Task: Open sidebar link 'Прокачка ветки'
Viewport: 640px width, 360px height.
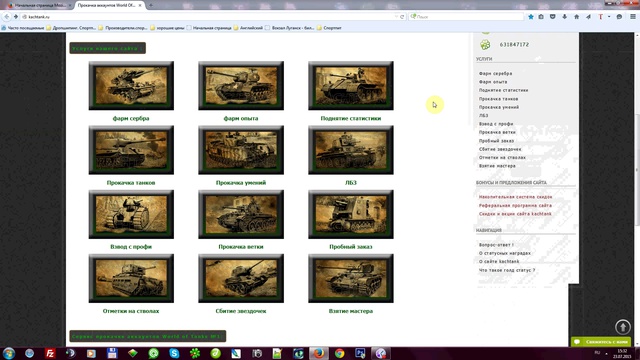Action: click(497, 132)
